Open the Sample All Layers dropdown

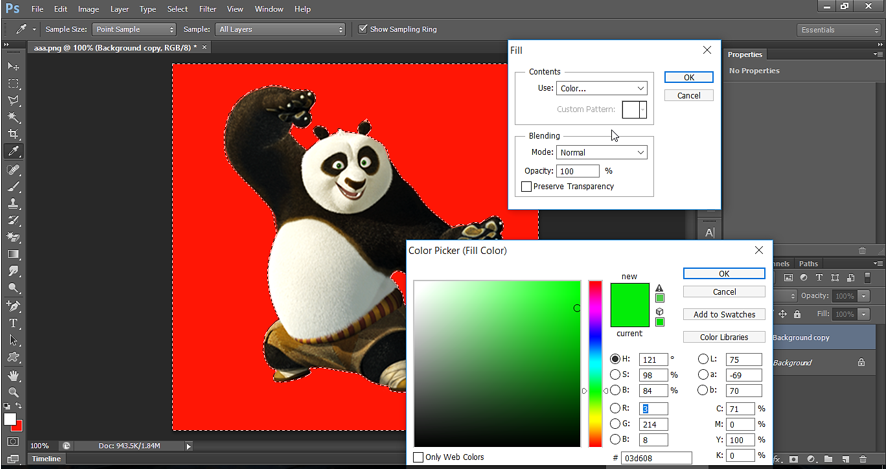[281, 29]
